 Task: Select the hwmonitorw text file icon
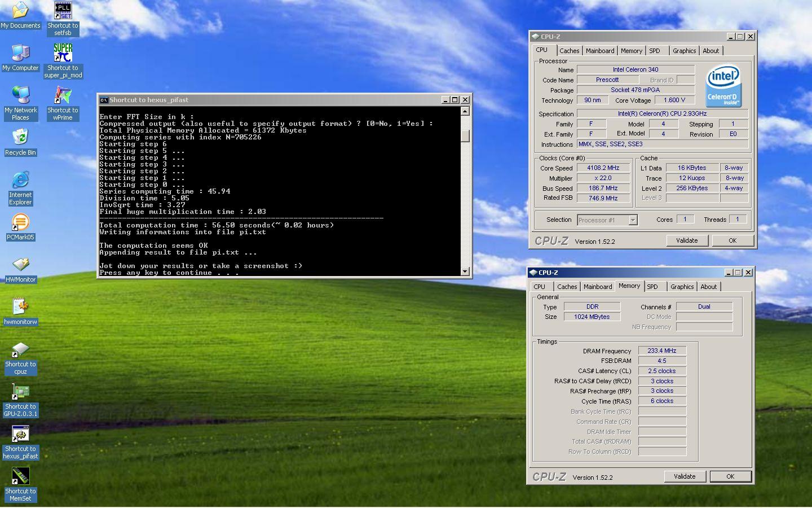click(20, 312)
